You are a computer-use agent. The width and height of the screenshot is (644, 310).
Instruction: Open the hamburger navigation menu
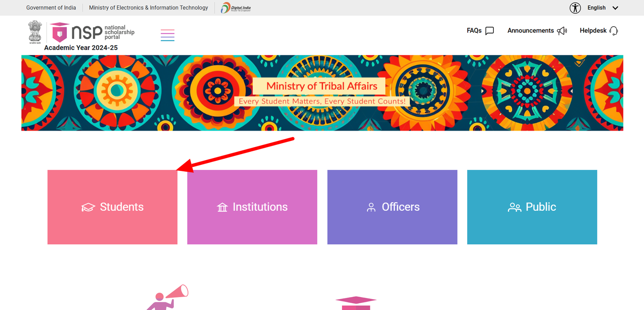pos(167,35)
